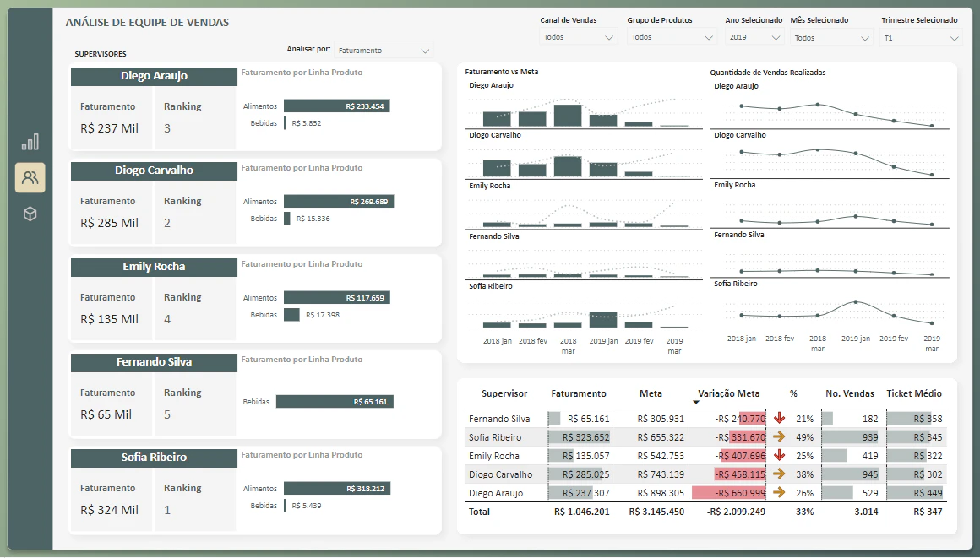Open the bar chart overview page icon
The image size is (980, 558).
coord(30,142)
